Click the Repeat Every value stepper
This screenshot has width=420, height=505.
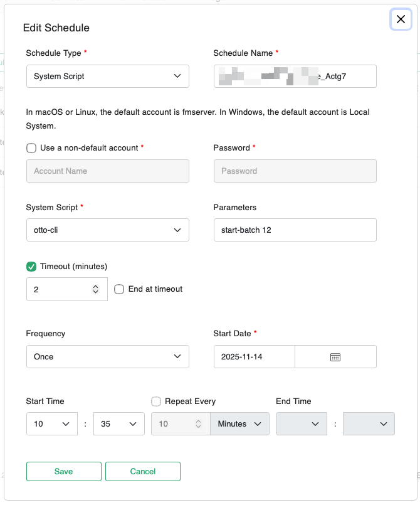point(198,423)
